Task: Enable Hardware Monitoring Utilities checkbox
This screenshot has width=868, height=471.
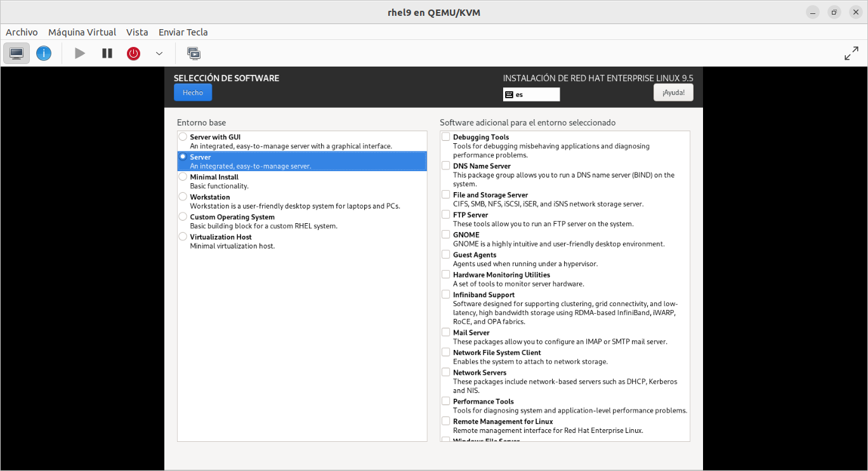Action: tap(446, 274)
